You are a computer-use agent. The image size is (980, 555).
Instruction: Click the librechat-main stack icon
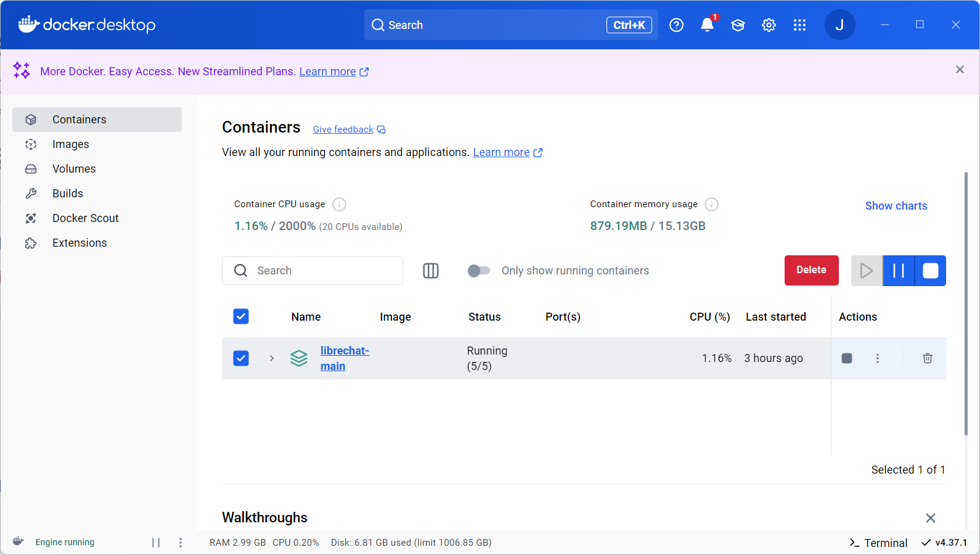[299, 358]
